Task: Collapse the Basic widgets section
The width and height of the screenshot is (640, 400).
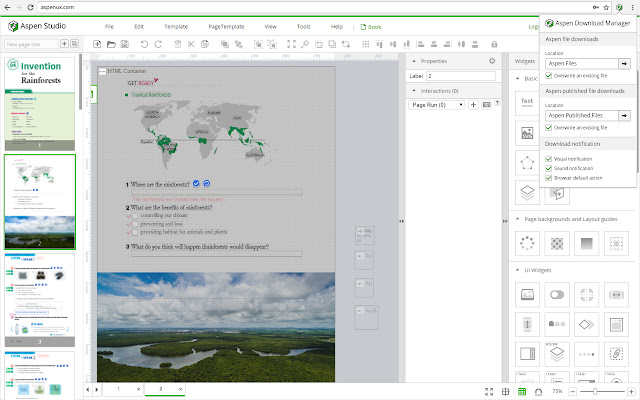Action: click(518, 78)
